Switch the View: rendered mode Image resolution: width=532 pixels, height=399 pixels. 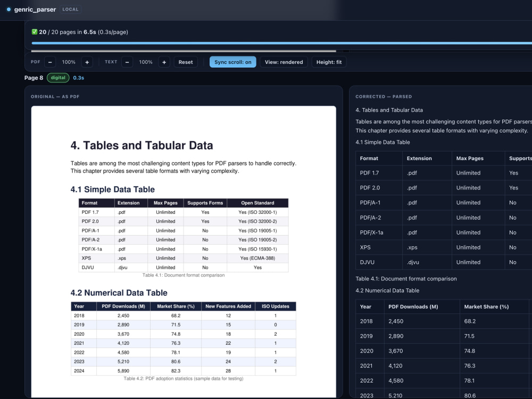click(284, 62)
